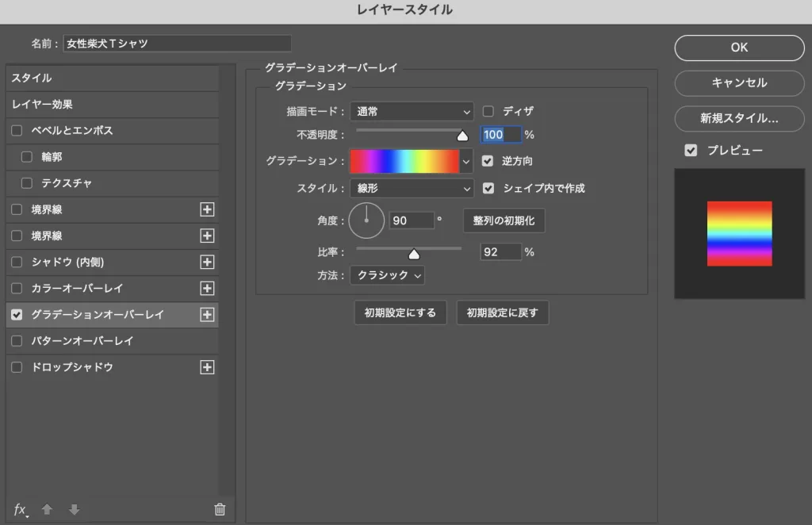Expand the 方法 クラシック dropdown

pos(387,275)
